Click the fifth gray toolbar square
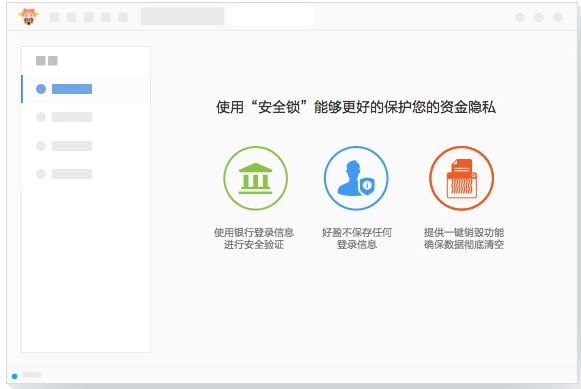 pos(123,17)
